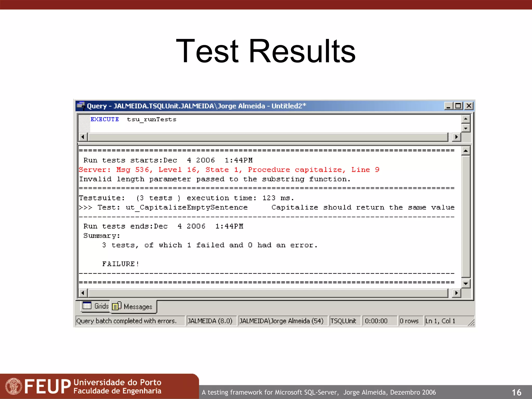Click the Grids tab table icon
The width and height of the screenshot is (532, 399).
[87, 305]
